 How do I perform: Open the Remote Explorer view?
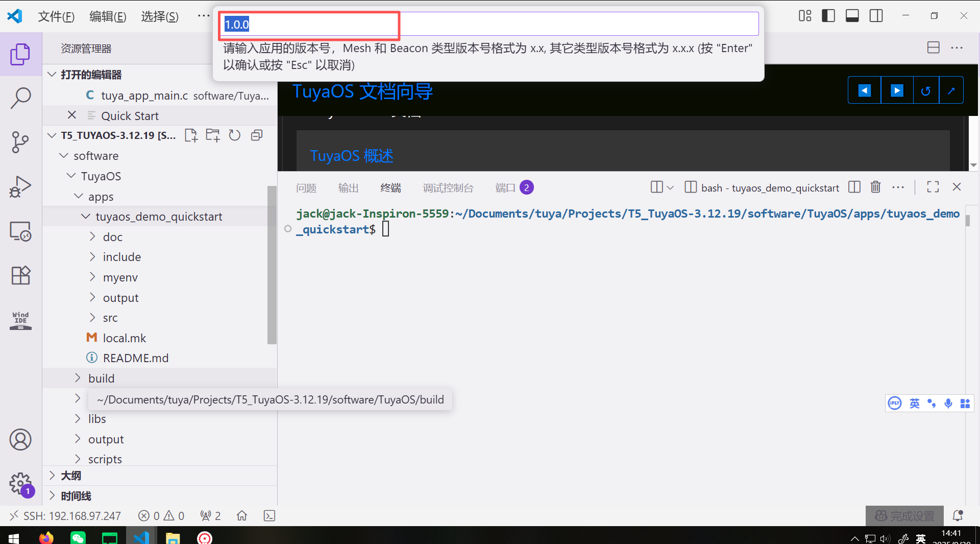(x=20, y=231)
